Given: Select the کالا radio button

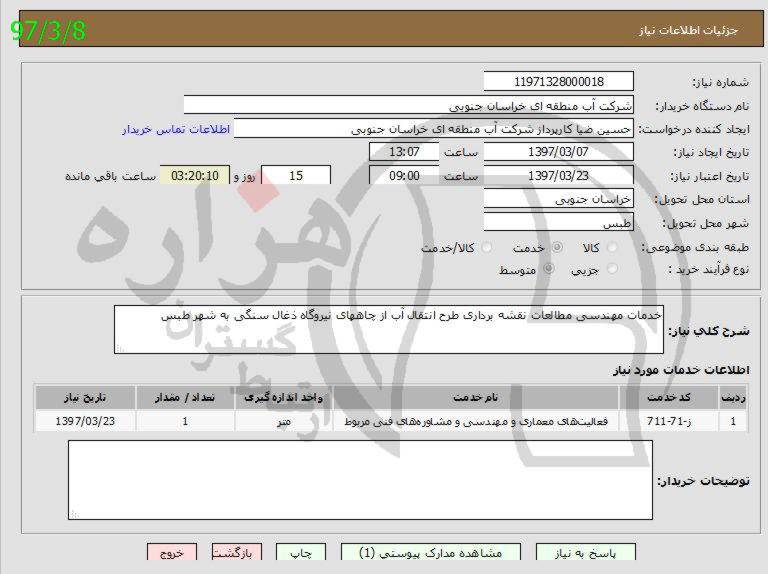Looking at the screenshot, I should point(612,248).
